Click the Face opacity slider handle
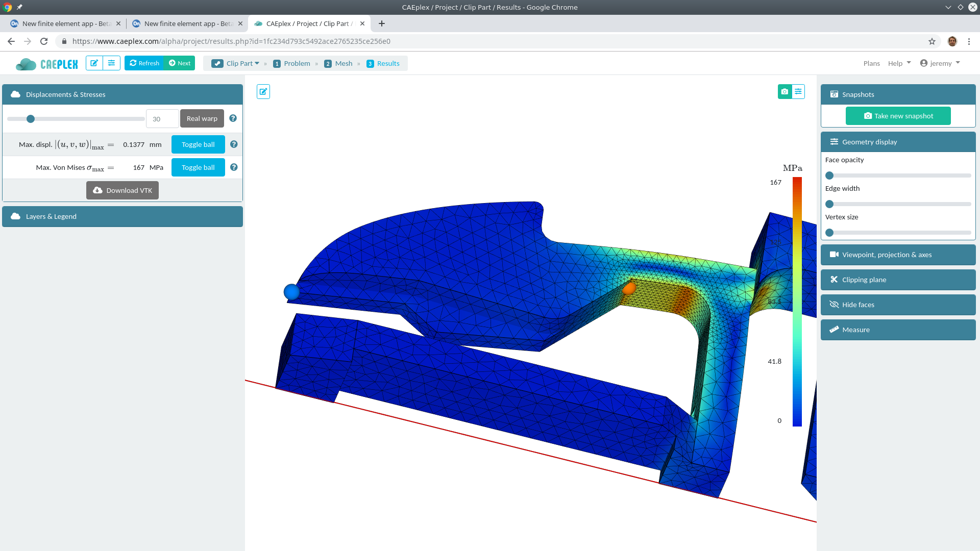Image resolution: width=980 pixels, height=551 pixels. (829, 176)
